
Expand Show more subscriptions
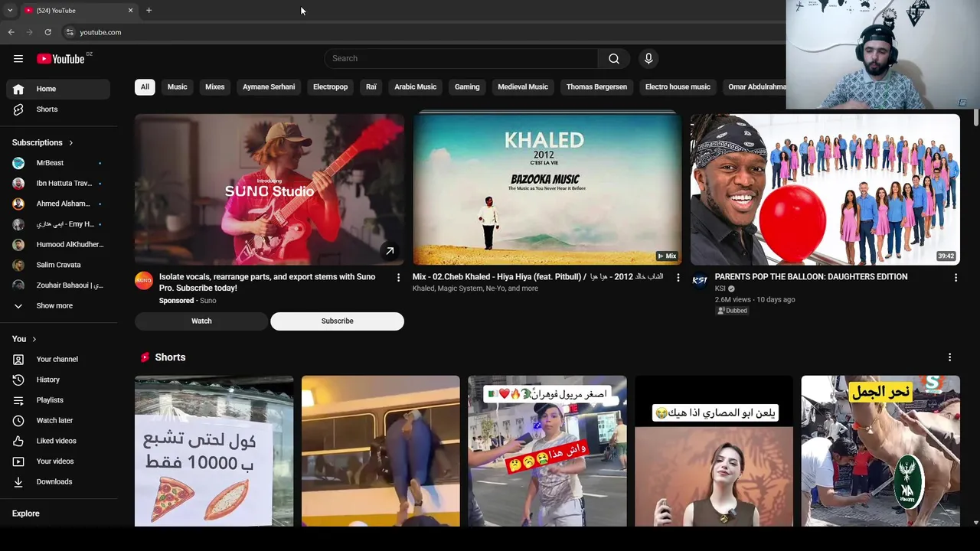click(58, 306)
